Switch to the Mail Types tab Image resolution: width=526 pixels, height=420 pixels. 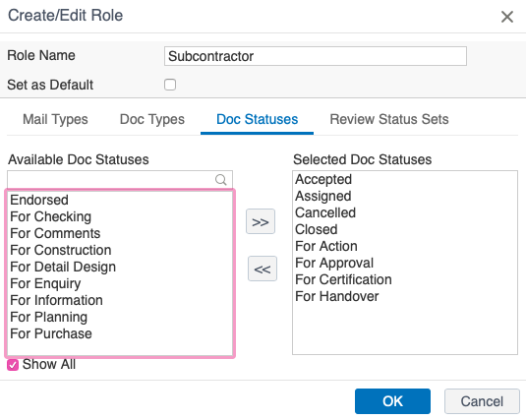(55, 119)
